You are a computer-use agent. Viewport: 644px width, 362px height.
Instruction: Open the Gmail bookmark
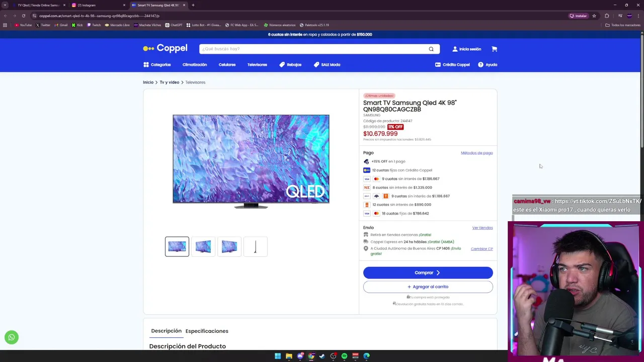point(61,25)
